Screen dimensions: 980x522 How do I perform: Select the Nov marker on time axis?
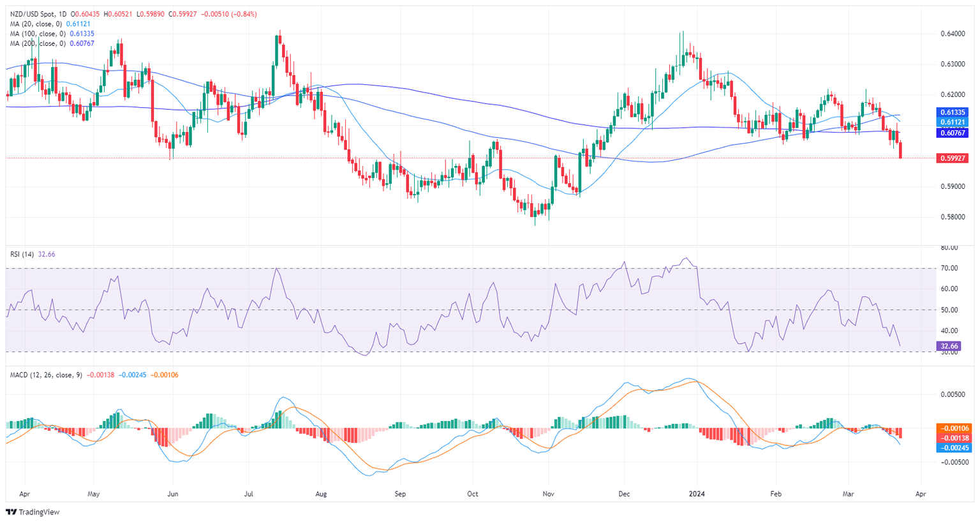549,494
